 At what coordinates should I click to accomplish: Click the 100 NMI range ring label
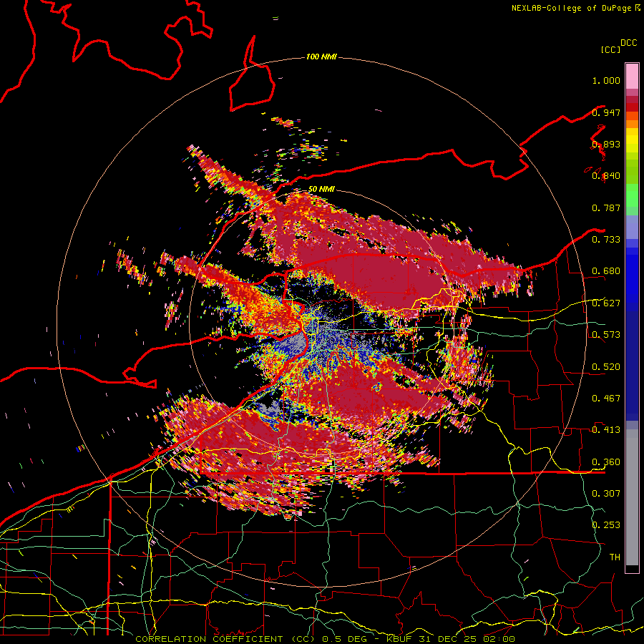click(x=321, y=57)
